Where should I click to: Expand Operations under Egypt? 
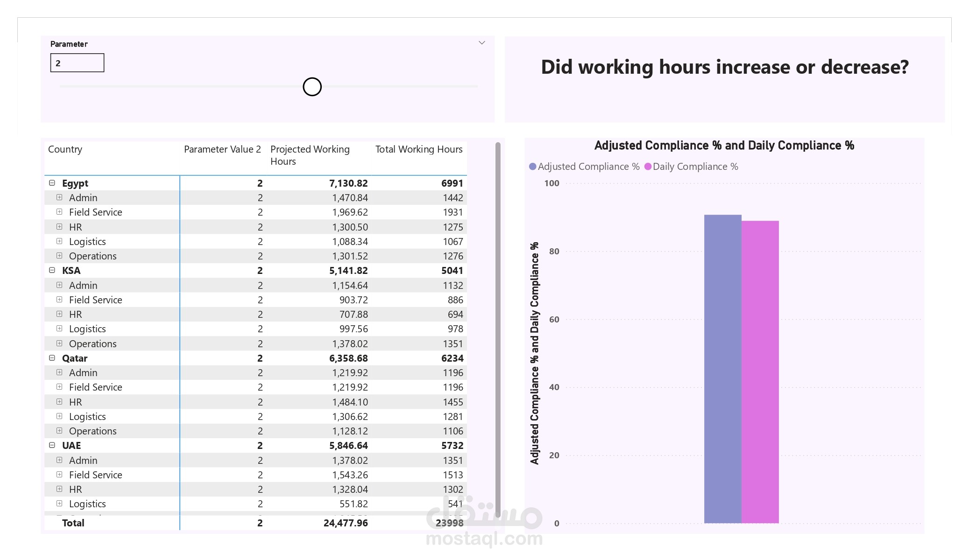(x=59, y=256)
